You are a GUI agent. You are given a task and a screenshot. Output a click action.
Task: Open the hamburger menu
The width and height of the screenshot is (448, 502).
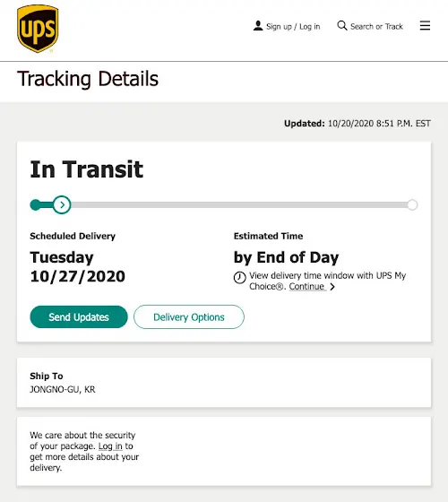(425, 26)
